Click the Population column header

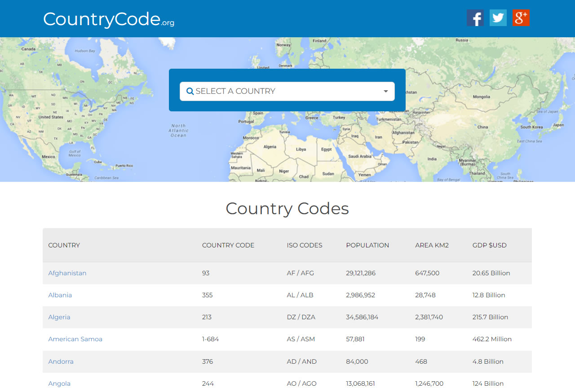coord(367,245)
